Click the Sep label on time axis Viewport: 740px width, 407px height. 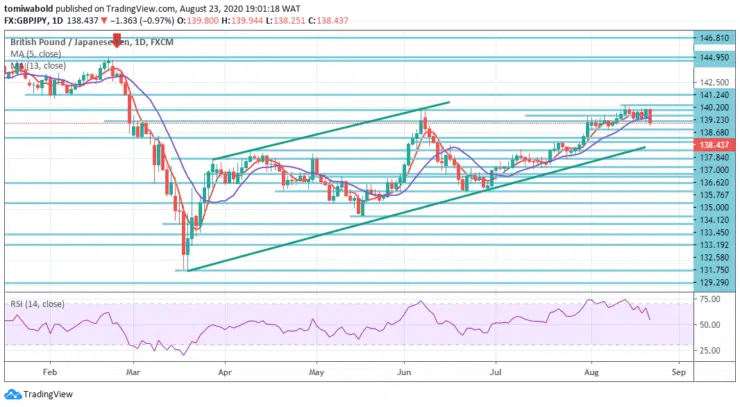(x=679, y=369)
